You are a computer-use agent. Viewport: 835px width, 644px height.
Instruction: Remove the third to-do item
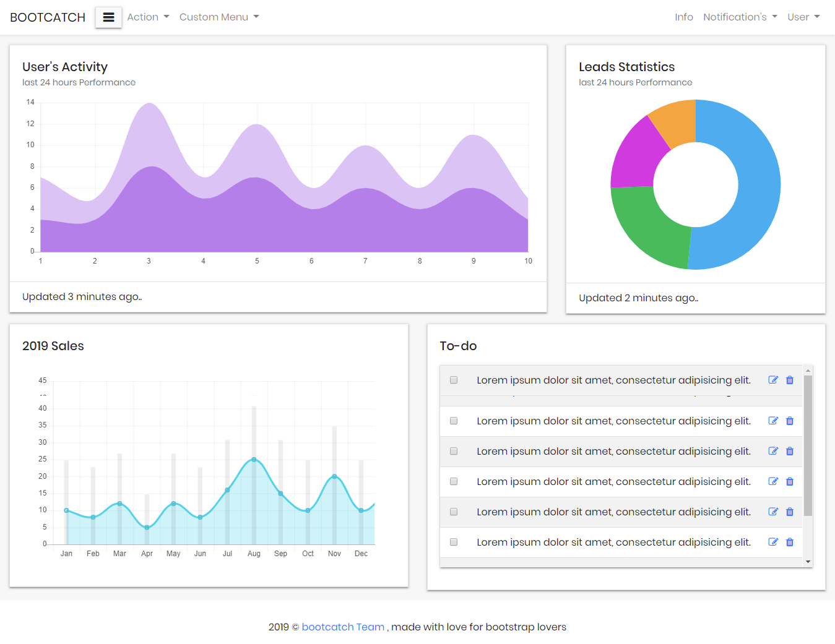coord(790,451)
